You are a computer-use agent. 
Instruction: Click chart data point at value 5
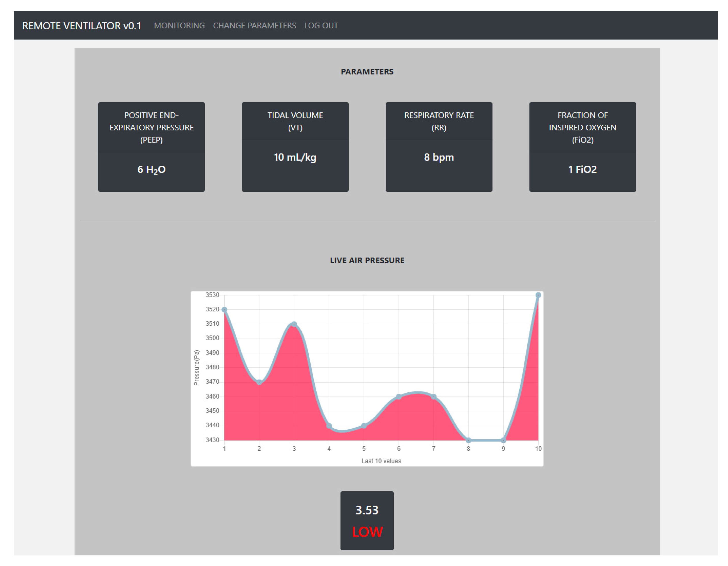tap(364, 426)
